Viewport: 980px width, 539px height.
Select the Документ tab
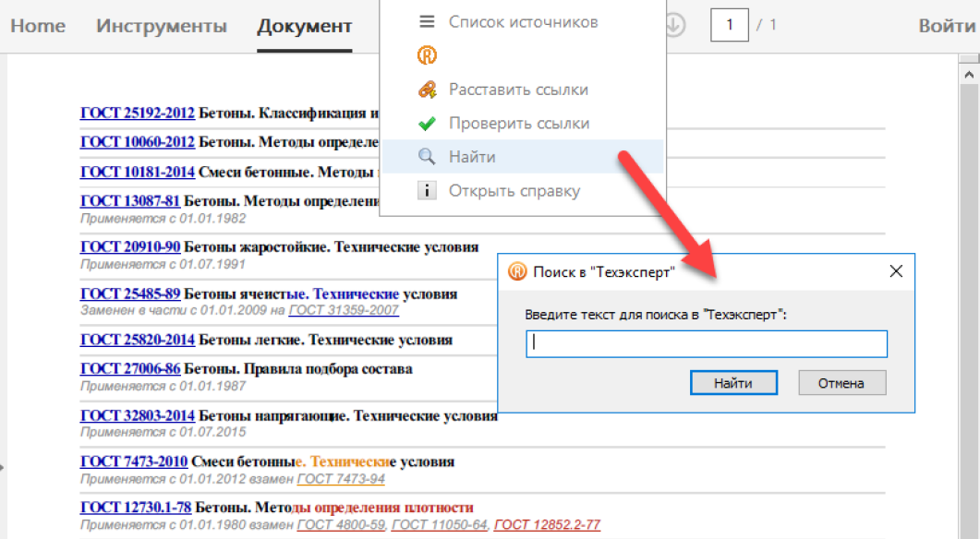pyautogui.click(x=305, y=26)
